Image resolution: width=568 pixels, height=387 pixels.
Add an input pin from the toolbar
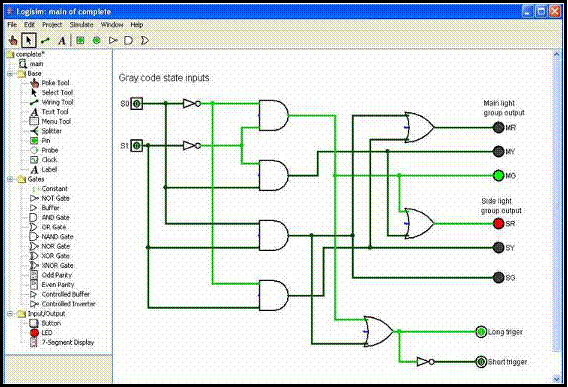pyautogui.click(x=80, y=40)
